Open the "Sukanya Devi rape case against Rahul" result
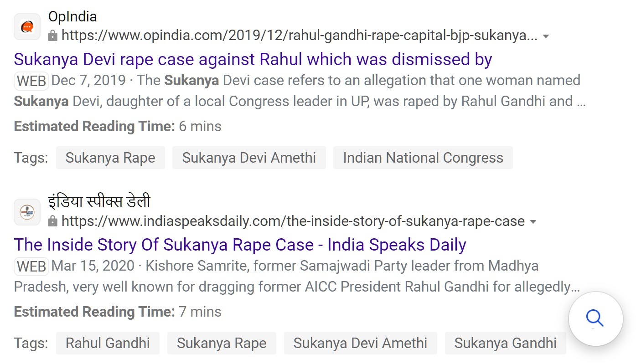This screenshot has height=364, width=636. (253, 59)
